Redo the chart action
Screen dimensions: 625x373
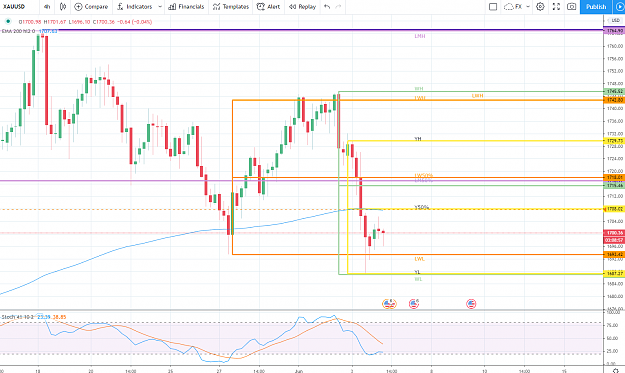point(338,6)
